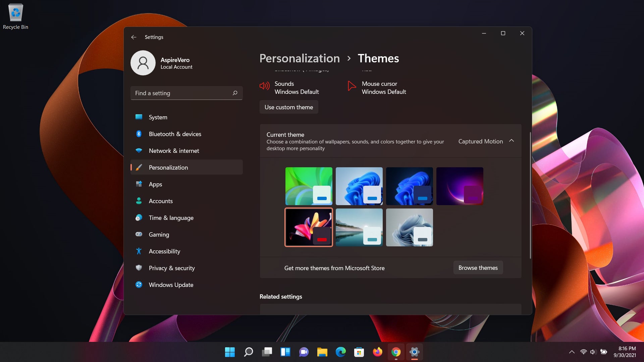Click the Time & language clock icon

[x=139, y=218]
